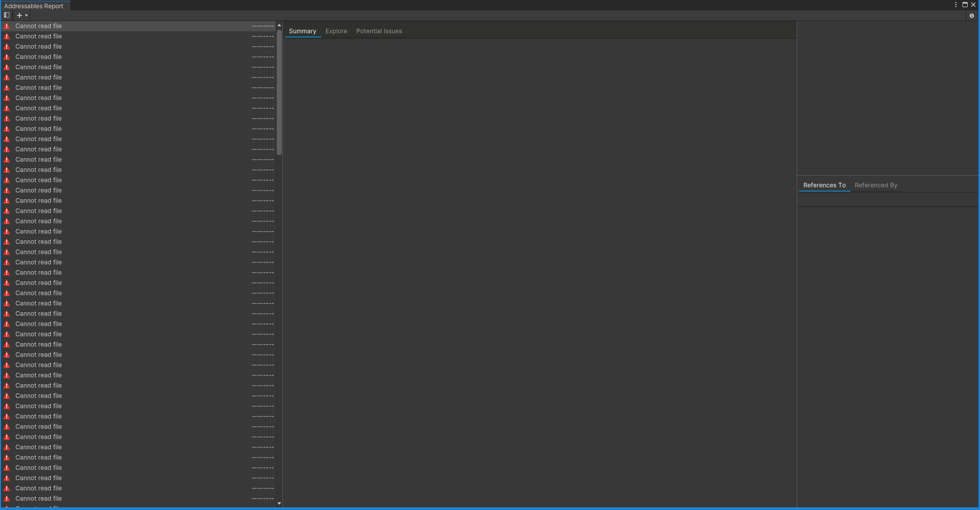Select the last visible Cannot read file entry
Viewport: 980px width, 510px height.
39,498
